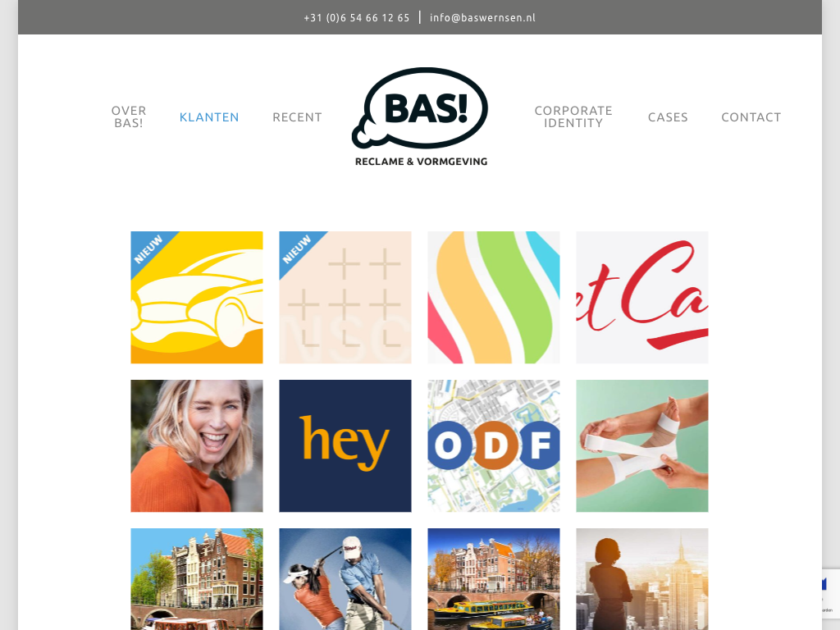Go to the Over BAS! page
This screenshot has height=630, width=840.
(x=129, y=116)
